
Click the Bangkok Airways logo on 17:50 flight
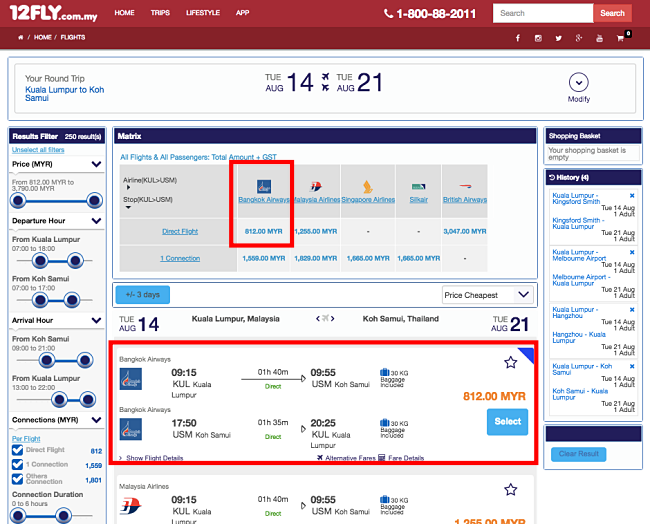[x=131, y=429]
